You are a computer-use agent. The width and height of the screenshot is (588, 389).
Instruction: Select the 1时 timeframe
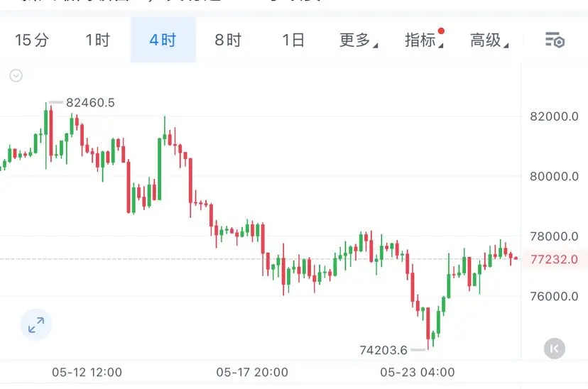coord(97,40)
